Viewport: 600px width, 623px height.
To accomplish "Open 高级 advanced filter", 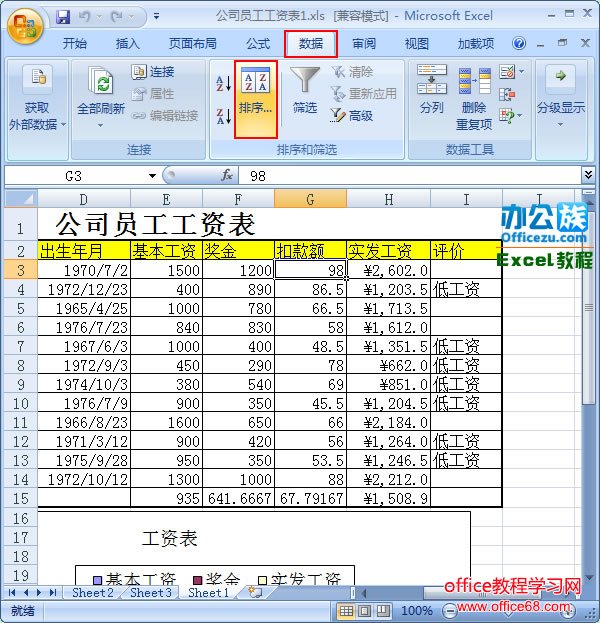I will coord(352,116).
